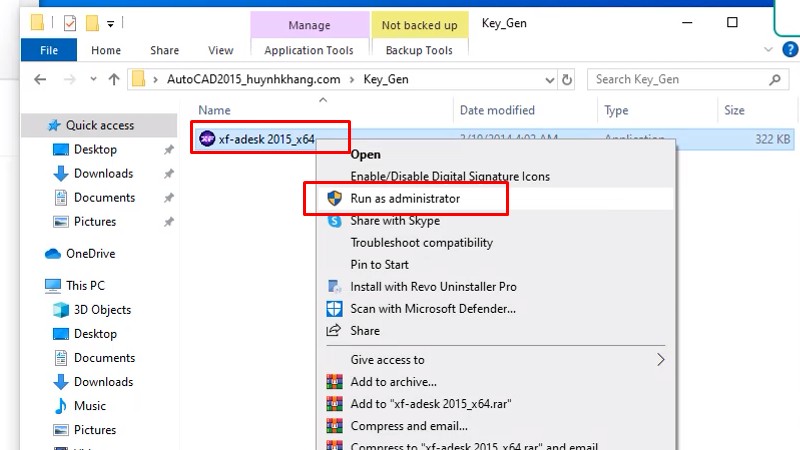This screenshot has height=450, width=800.
Task: Open the File ribbon tab
Action: tap(48, 50)
